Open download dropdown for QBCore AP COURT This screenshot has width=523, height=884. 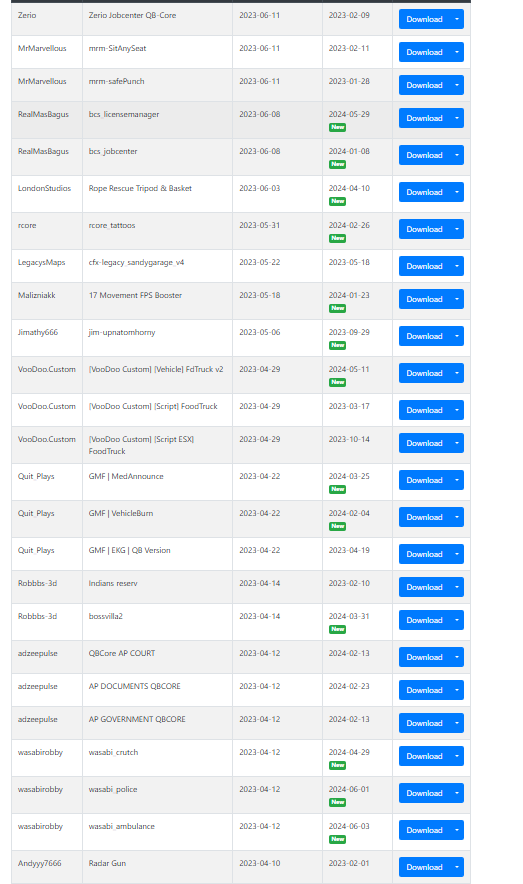[457, 657]
